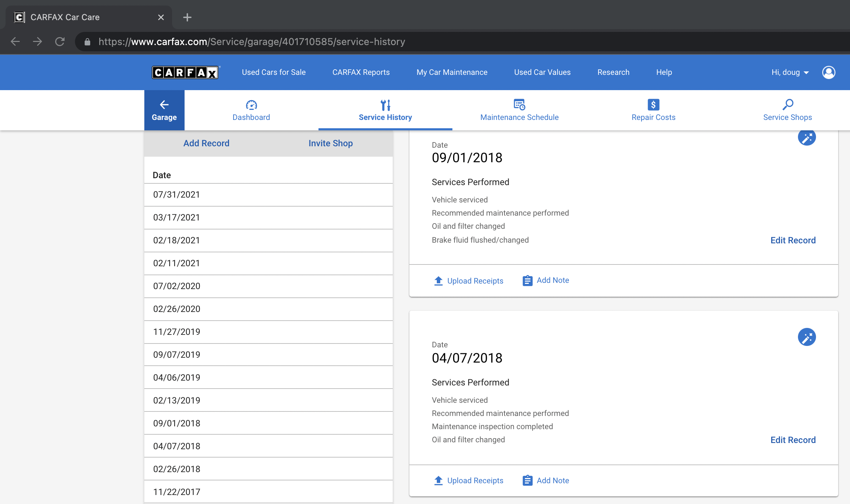Select the 02/26/2020 date row
This screenshot has height=504, width=850.
269,309
